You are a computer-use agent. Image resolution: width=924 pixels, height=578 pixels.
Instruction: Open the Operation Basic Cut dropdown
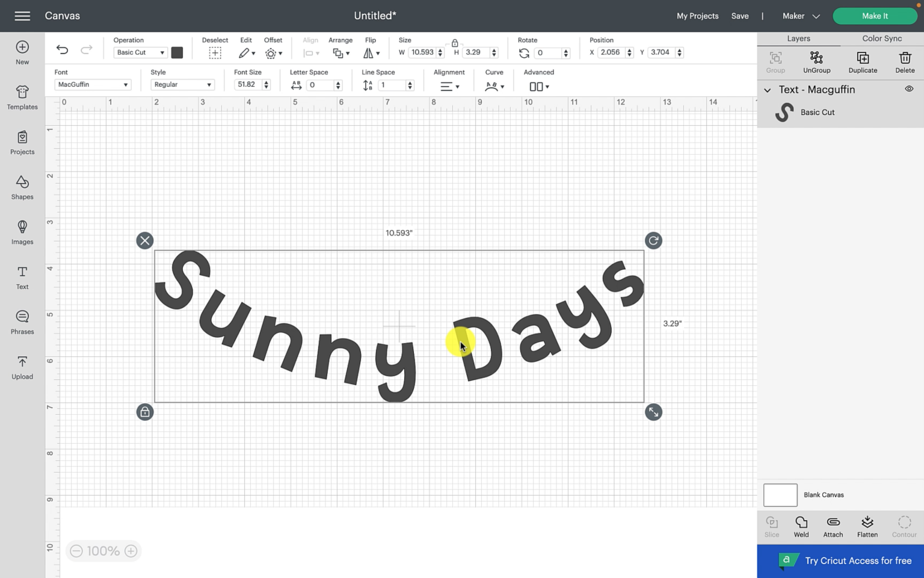click(x=140, y=52)
